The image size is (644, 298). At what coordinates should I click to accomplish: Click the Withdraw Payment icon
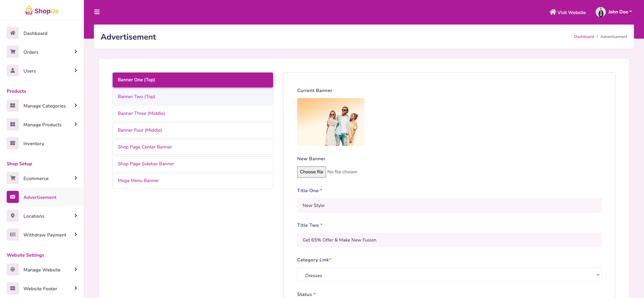tap(13, 235)
